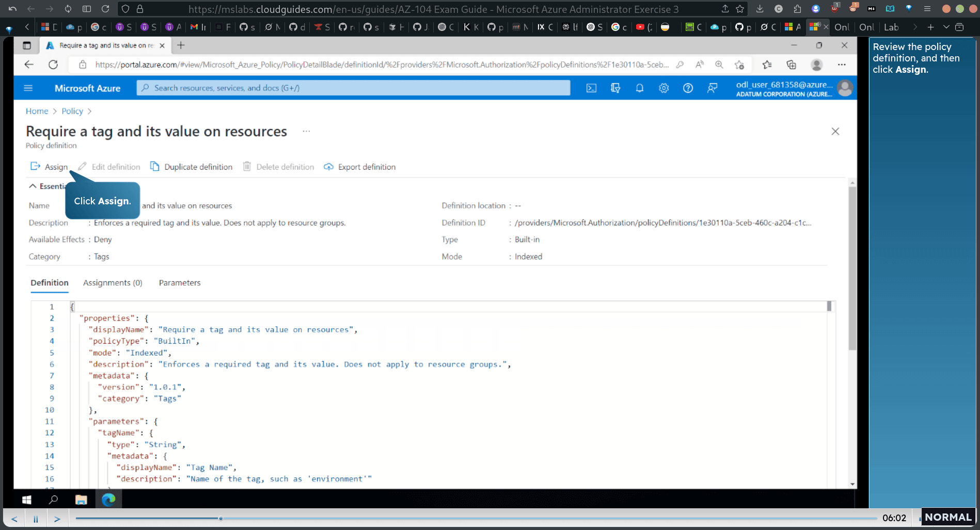Click the 'Built-in' Type value
The image size is (980, 530).
pyautogui.click(x=527, y=239)
